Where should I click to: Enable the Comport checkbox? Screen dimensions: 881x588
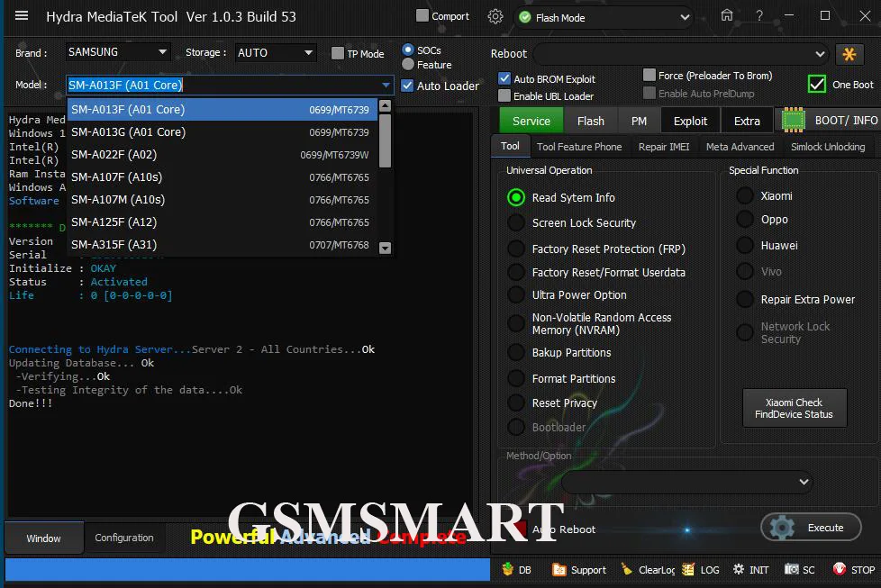pos(422,15)
